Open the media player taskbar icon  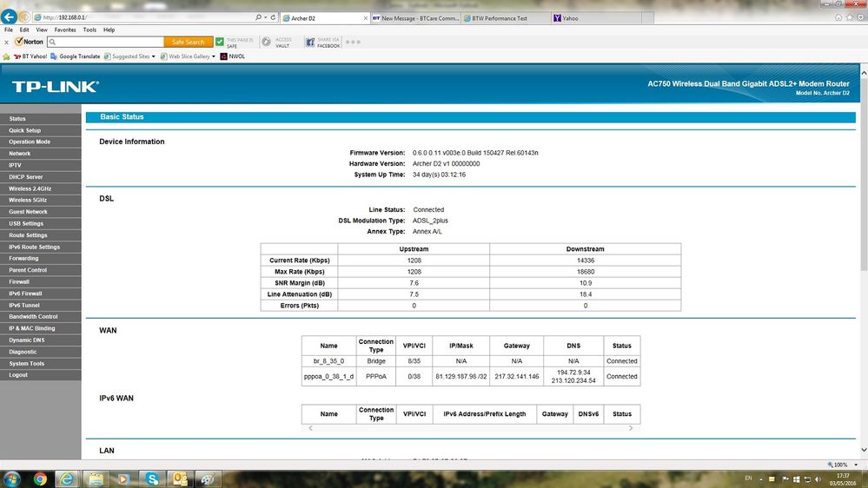click(123, 479)
